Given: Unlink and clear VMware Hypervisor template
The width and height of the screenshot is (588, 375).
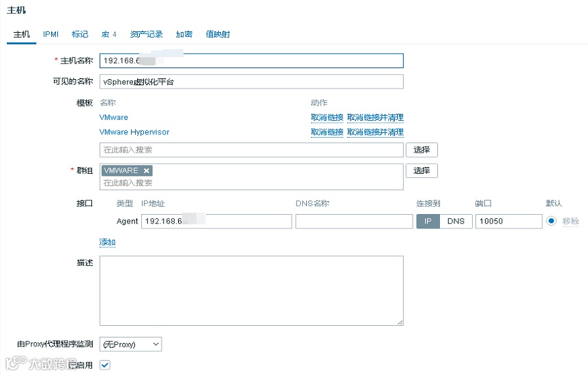Looking at the screenshot, I should pos(375,132).
